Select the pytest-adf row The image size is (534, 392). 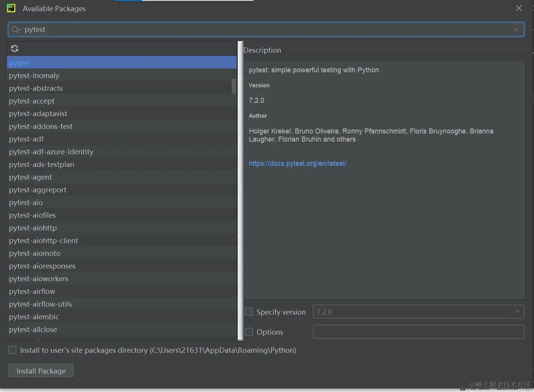coord(122,139)
